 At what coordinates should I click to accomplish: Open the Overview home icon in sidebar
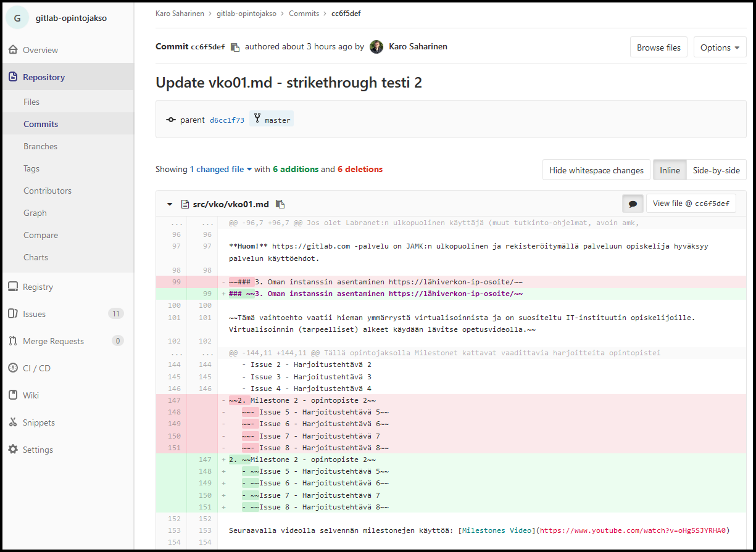[13, 50]
